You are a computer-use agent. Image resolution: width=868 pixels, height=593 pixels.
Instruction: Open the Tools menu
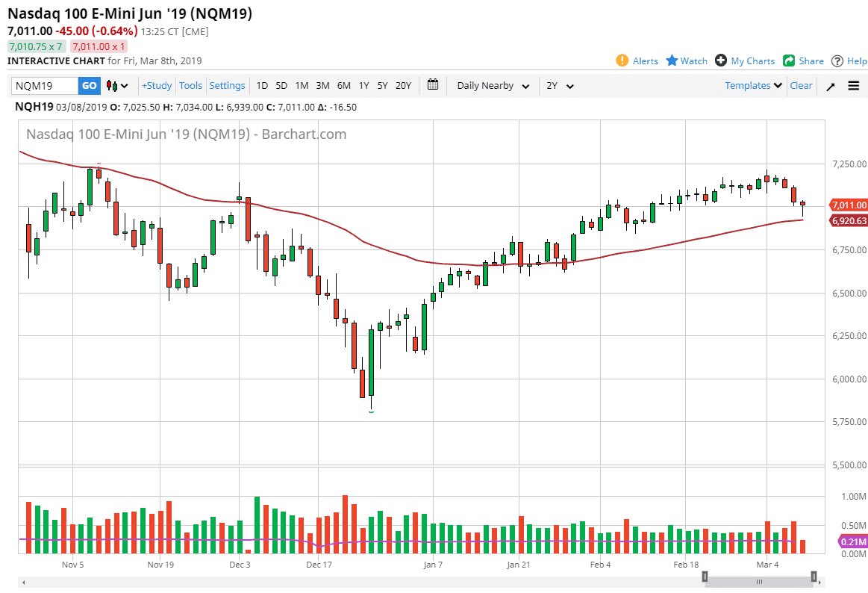(x=190, y=85)
